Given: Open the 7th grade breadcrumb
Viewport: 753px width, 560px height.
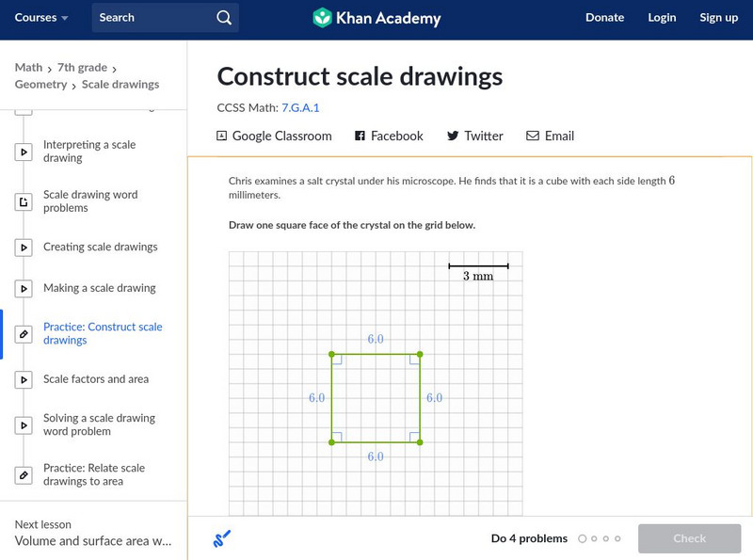Looking at the screenshot, I should click(81, 67).
